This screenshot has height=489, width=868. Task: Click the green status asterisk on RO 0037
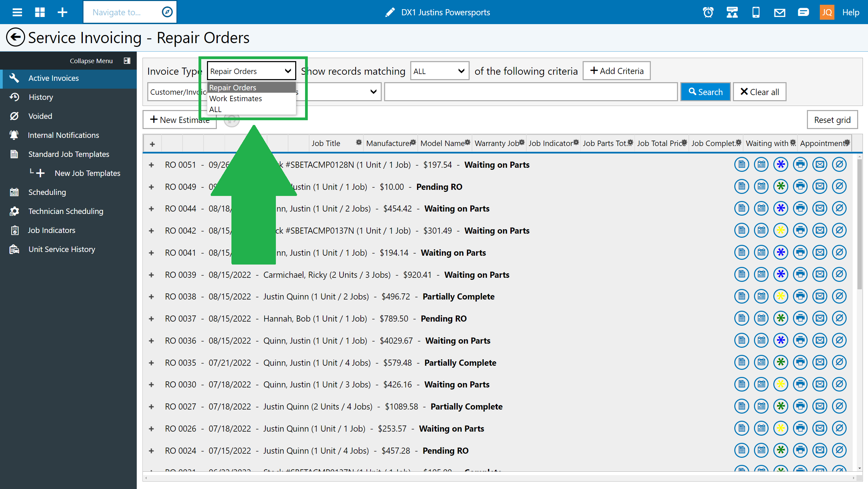coord(780,319)
